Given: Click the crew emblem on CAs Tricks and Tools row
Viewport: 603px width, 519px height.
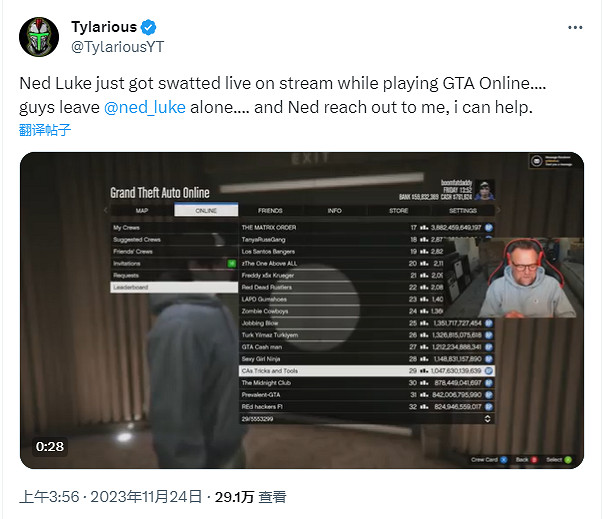Looking at the screenshot, I should (488, 371).
